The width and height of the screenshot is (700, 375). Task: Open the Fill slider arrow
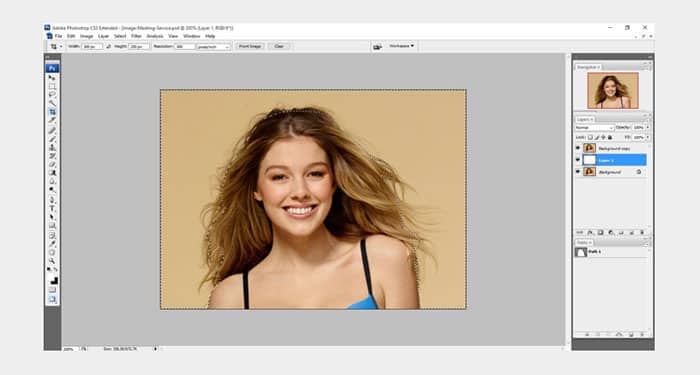tap(648, 138)
